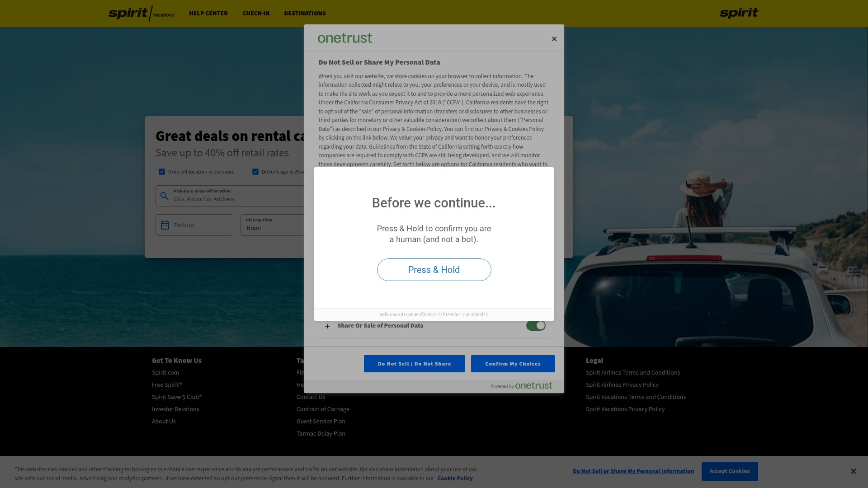Open Spirit Vacations Privacy Policy link
The image size is (868, 488).
[625, 409]
